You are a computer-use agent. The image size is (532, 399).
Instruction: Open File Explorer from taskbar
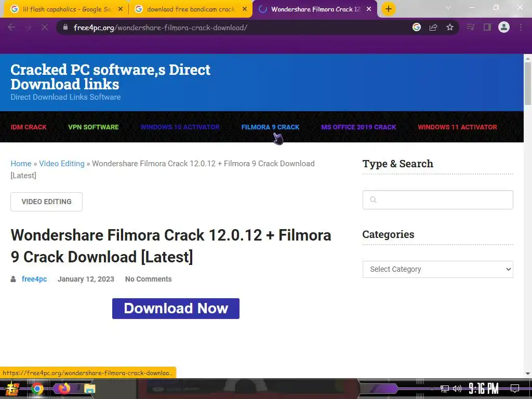click(x=90, y=389)
